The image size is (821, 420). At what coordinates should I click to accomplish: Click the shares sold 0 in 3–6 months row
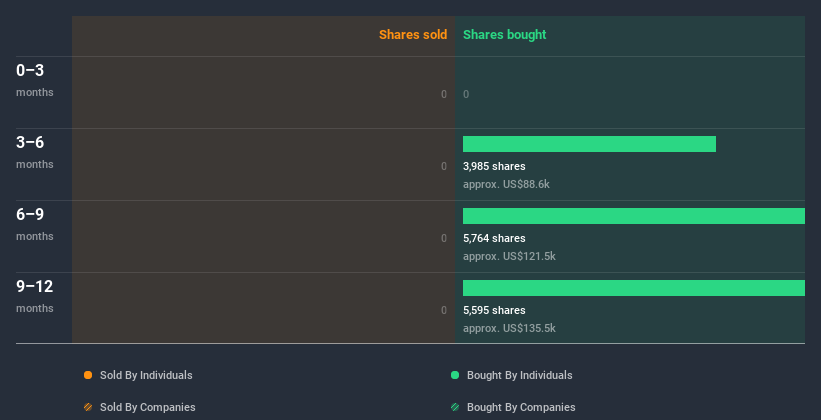[x=444, y=166]
